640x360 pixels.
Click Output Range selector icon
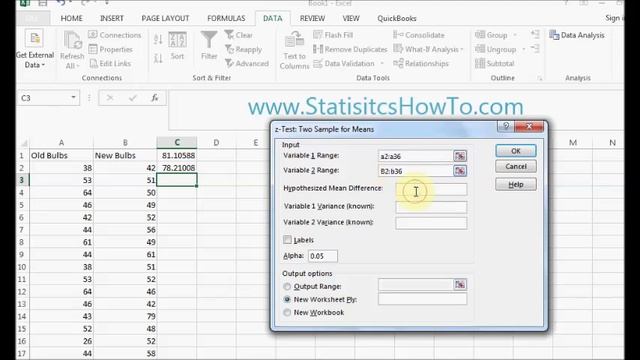460,284
